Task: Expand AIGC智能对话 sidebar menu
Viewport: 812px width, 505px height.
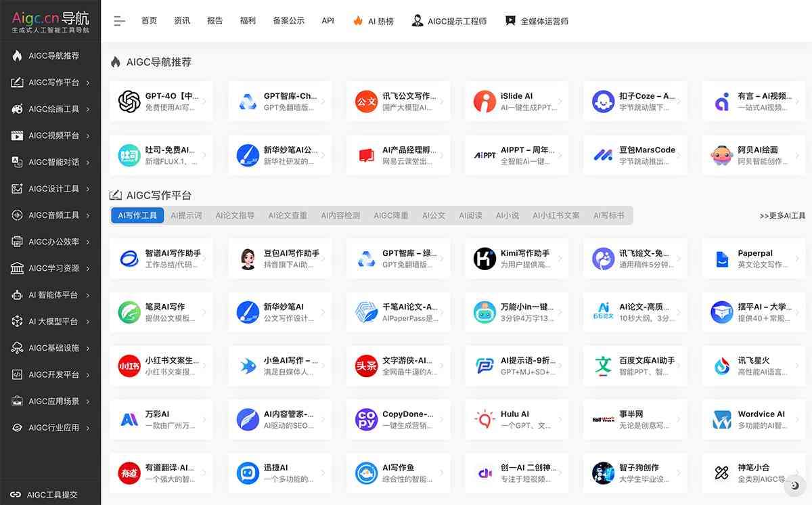Action: pyautogui.click(x=50, y=162)
